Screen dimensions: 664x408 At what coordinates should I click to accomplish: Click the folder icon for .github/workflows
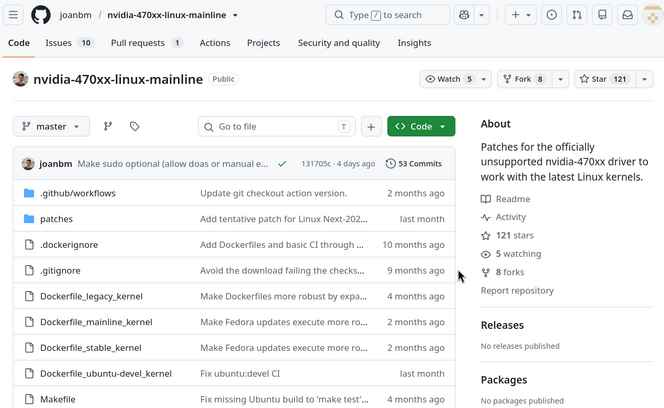[x=29, y=193]
